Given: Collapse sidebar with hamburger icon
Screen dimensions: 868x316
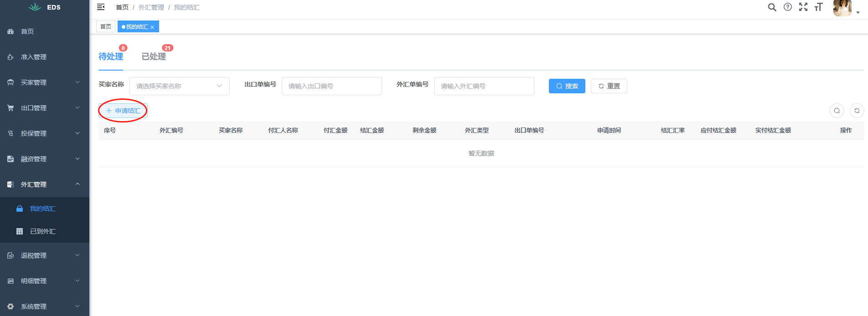Looking at the screenshot, I should pyautogui.click(x=101, y=7).
